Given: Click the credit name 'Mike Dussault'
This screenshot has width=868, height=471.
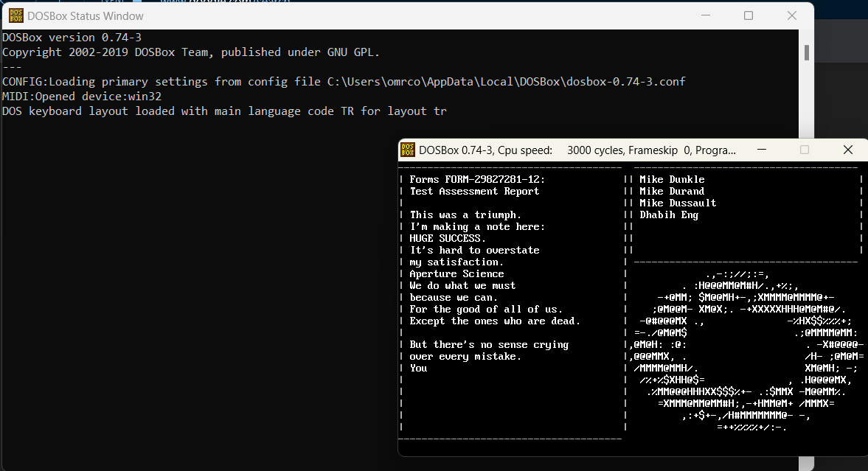Looking at the screenshot, I should pyautogui.click(x=678, y=203).
